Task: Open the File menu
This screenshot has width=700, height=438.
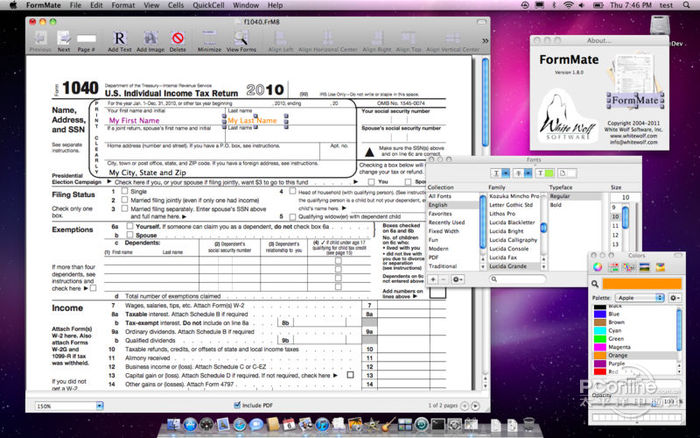Action: pos(75,5)
